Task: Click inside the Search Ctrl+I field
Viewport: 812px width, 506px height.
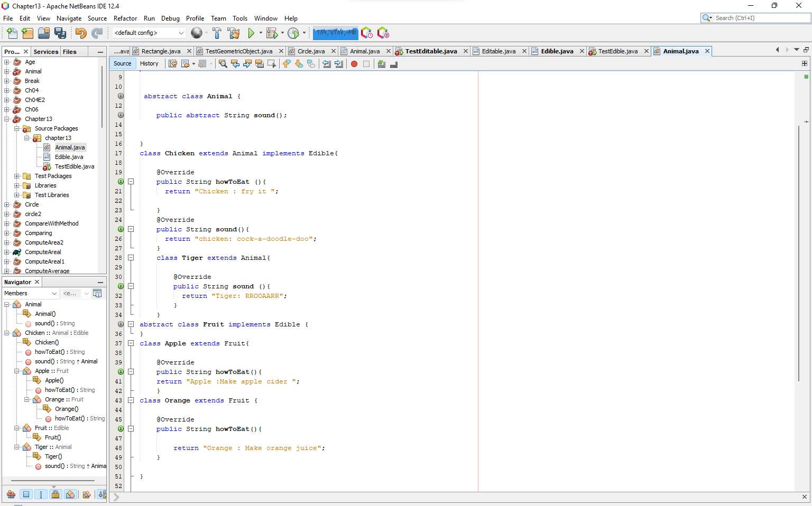Action: point(756,17)
